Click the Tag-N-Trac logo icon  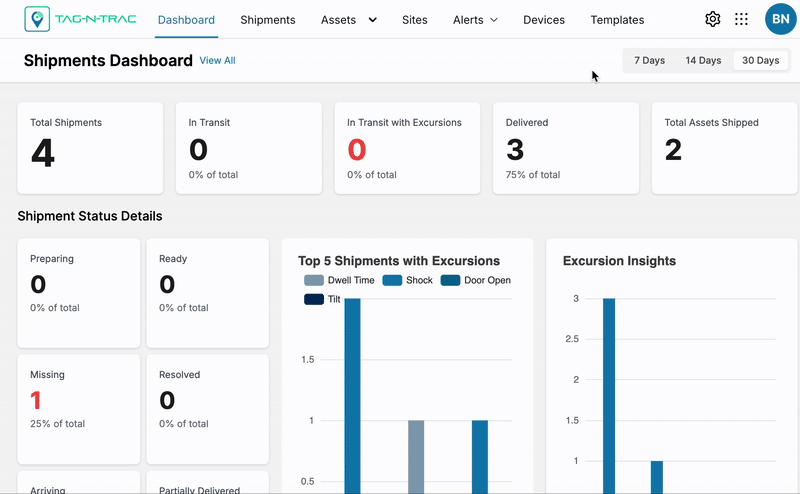37,19
